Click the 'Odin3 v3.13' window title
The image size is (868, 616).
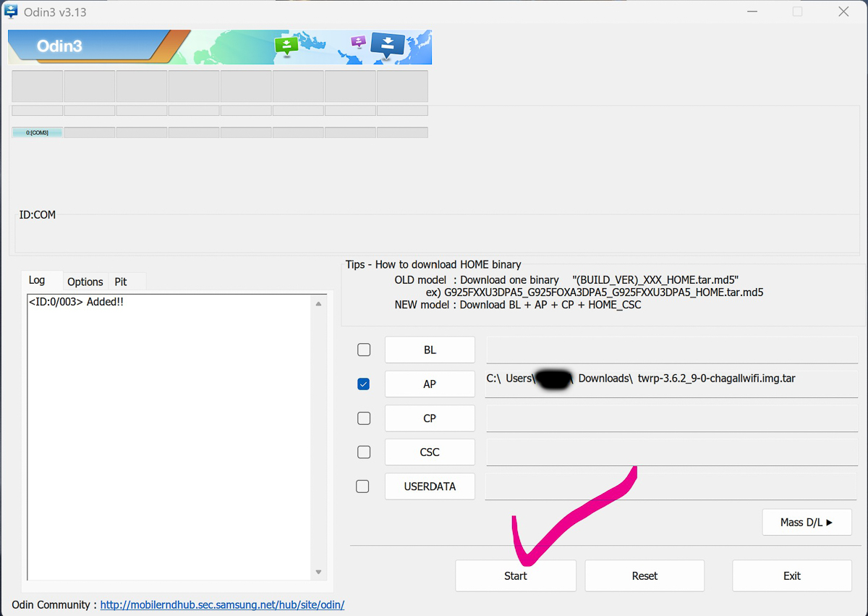(x=56, y=12)
